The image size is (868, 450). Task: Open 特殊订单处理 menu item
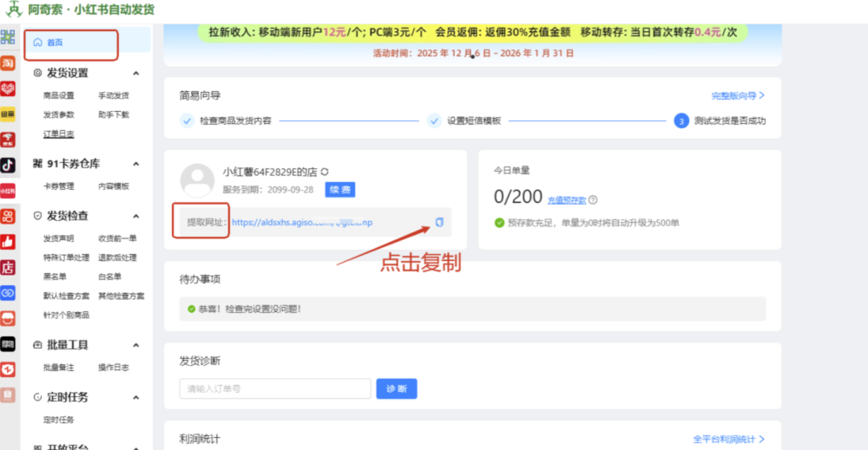click(67, 258)
